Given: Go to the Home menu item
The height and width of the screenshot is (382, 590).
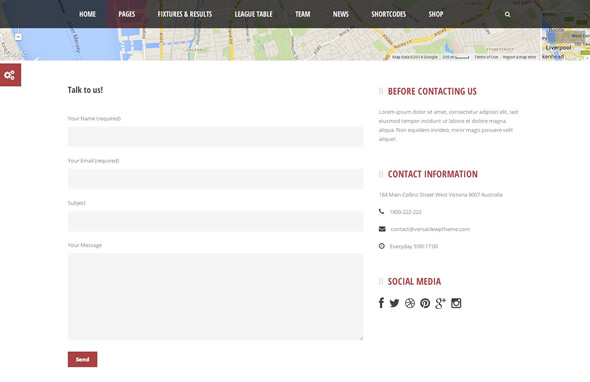Looking at the screenshot, I should click(87, 14).
